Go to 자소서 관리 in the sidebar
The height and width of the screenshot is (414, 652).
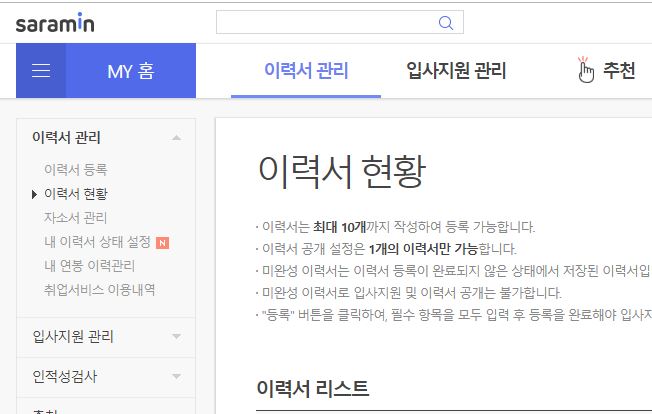coord(76,218)
